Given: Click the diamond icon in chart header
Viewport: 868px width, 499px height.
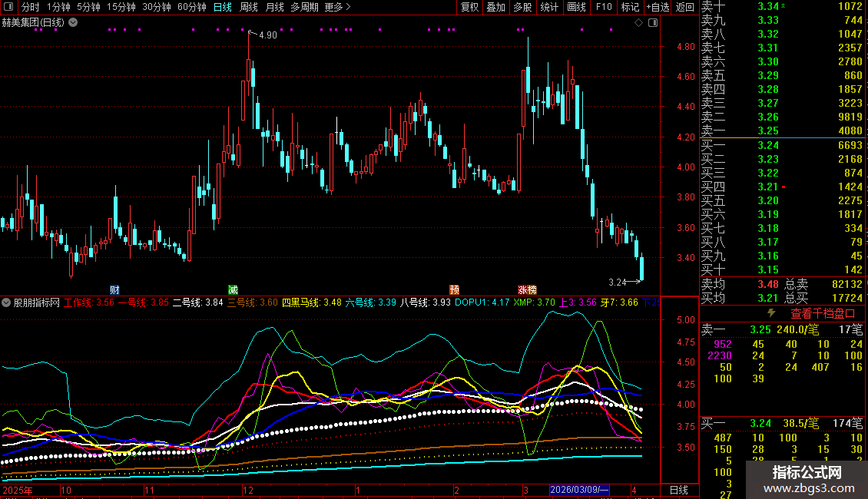Looking at the screenshot, I should click(638, 22).
